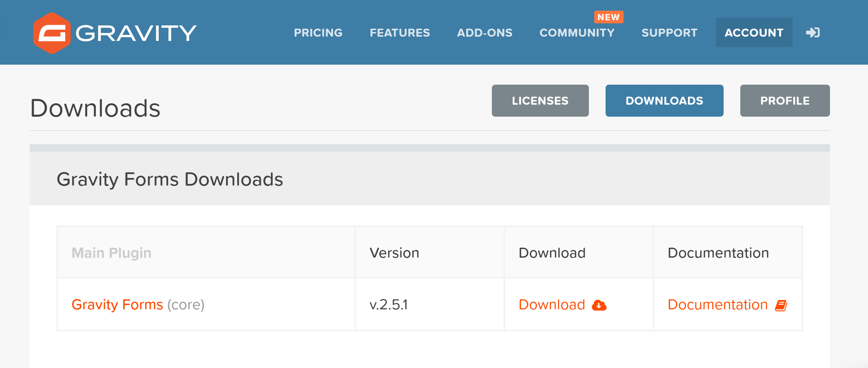Select the Downloads tab button

(664, 101)
